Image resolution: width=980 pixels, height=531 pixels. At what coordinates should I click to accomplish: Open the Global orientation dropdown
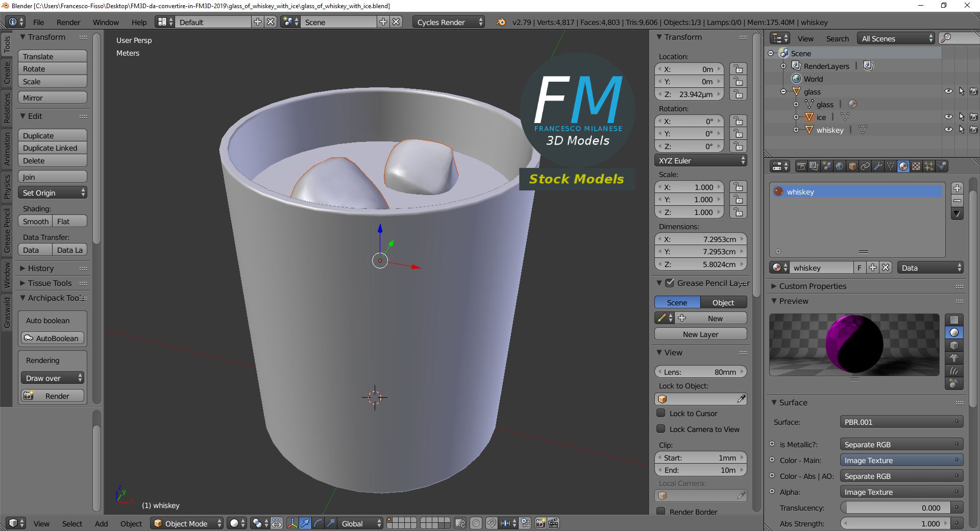point(361,523)
